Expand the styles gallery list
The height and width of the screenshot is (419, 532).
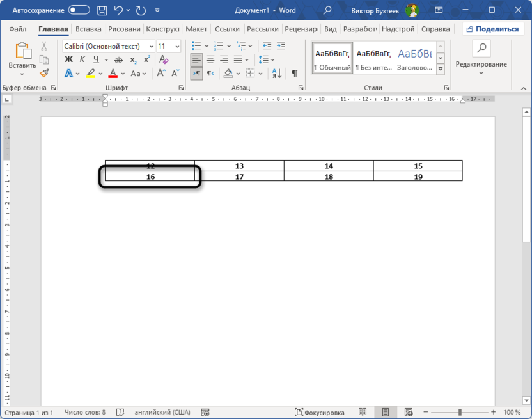441,69
